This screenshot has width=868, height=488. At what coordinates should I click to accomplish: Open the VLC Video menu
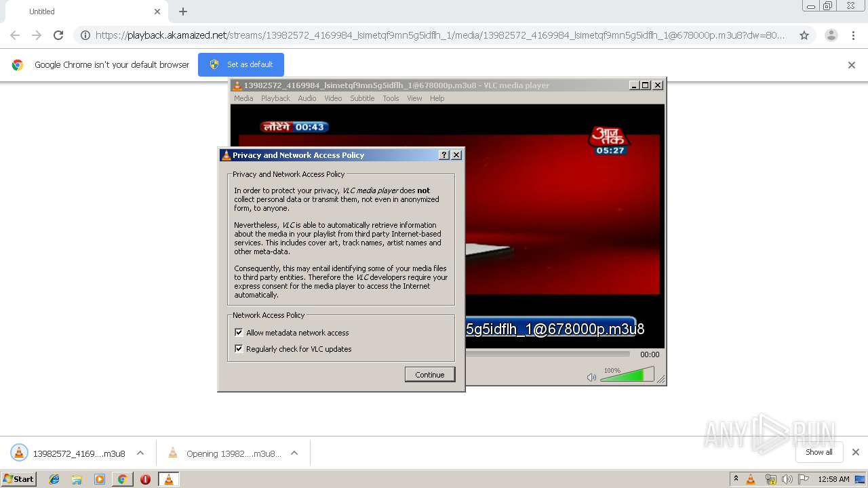point(333,98)
